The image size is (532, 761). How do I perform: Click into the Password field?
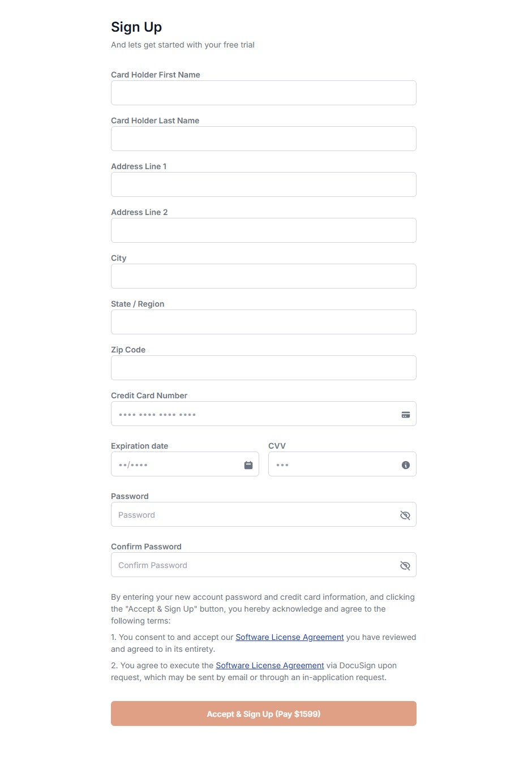[x=264, y=514]
